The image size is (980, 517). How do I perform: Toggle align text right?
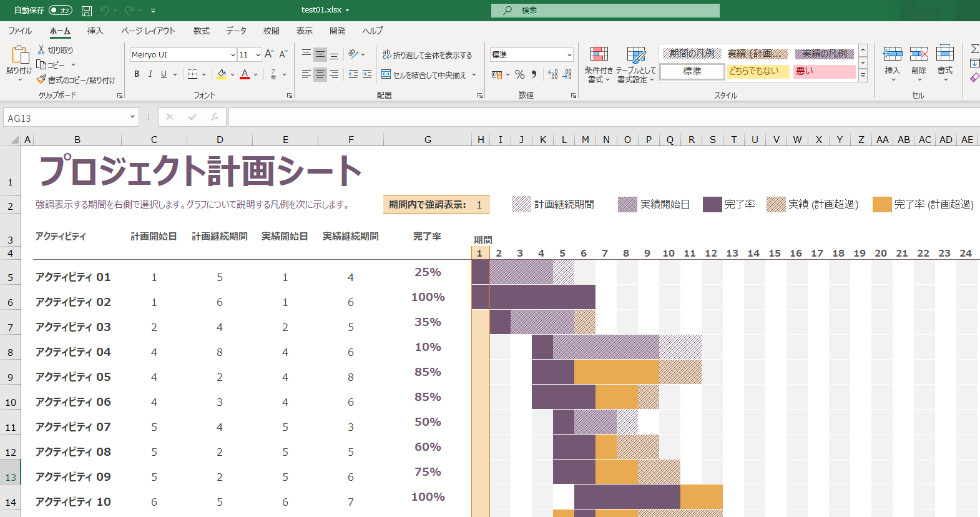point(334,74)
